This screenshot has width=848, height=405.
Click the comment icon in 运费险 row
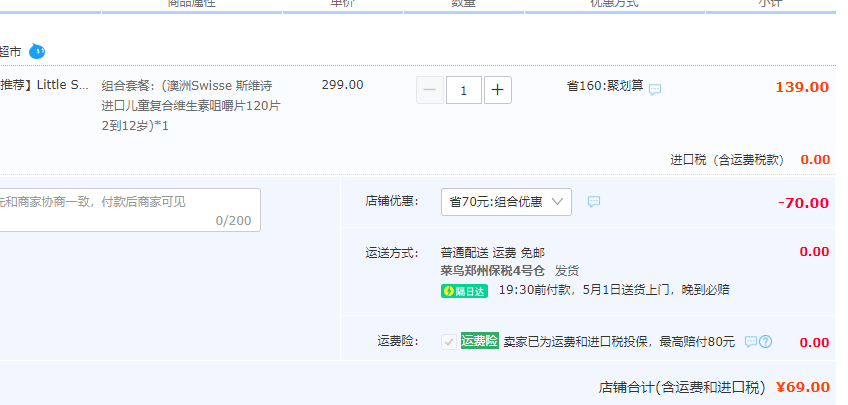751,342
